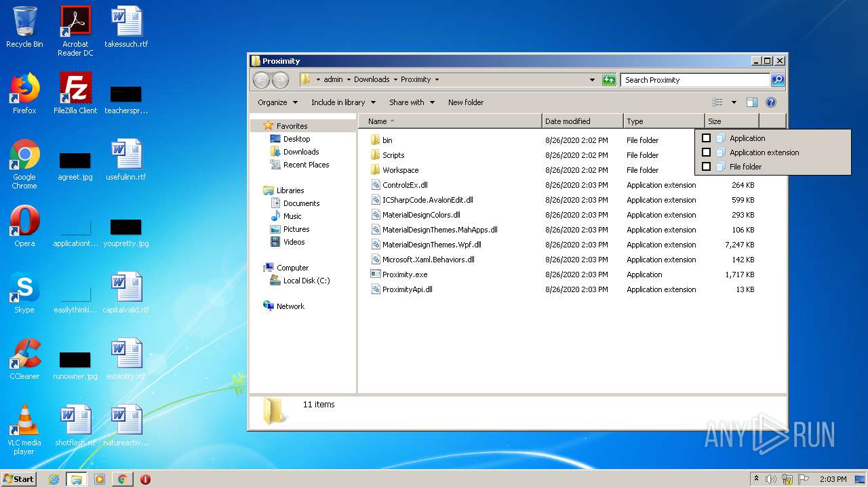The width and height of the screenshot is (868, 488).
Task: Open takessuch.rtf desktop file
Action: coord(126,27)
